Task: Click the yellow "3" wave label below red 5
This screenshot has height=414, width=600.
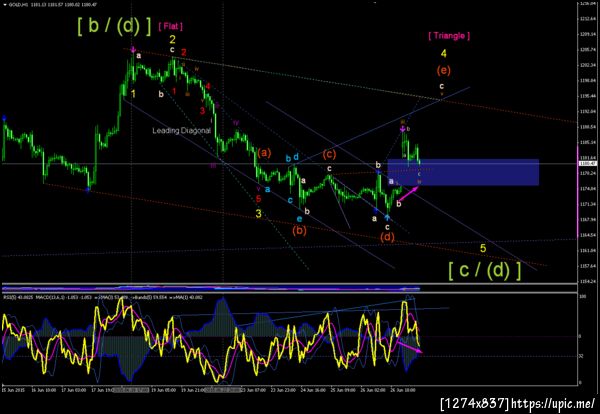Action: [x=259, y=214]
